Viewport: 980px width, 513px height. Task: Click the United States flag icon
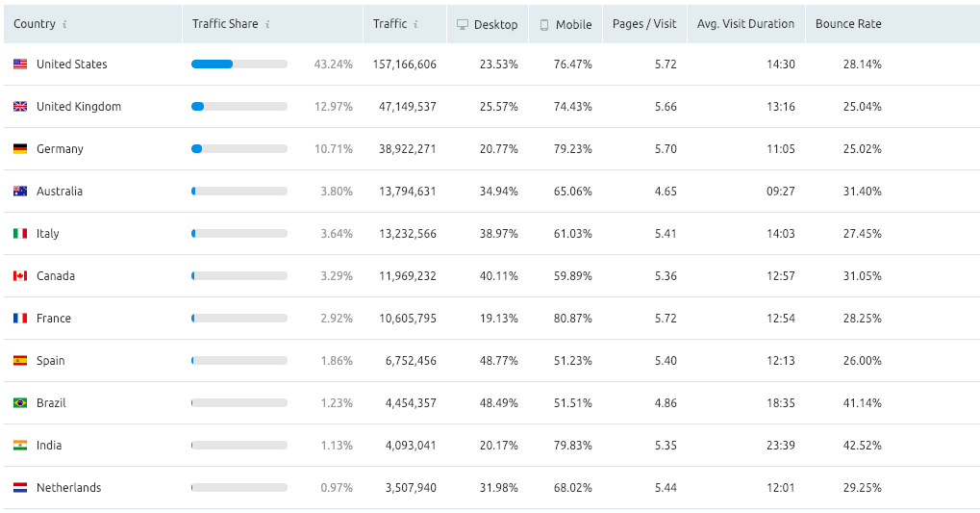[x=20, y=64]
